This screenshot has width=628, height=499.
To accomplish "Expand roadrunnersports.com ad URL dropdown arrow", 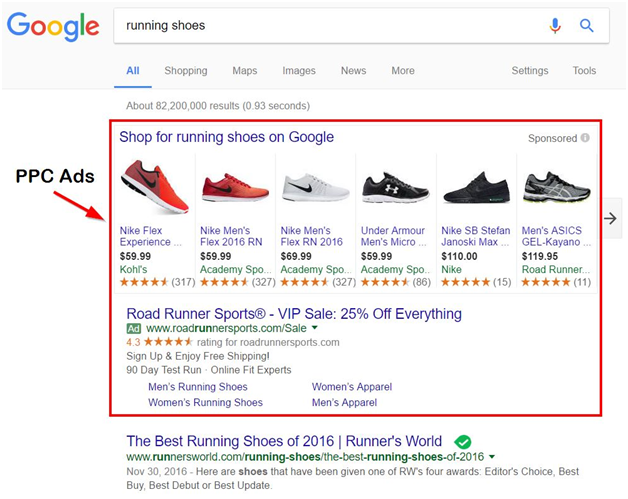I will [315, 328].
